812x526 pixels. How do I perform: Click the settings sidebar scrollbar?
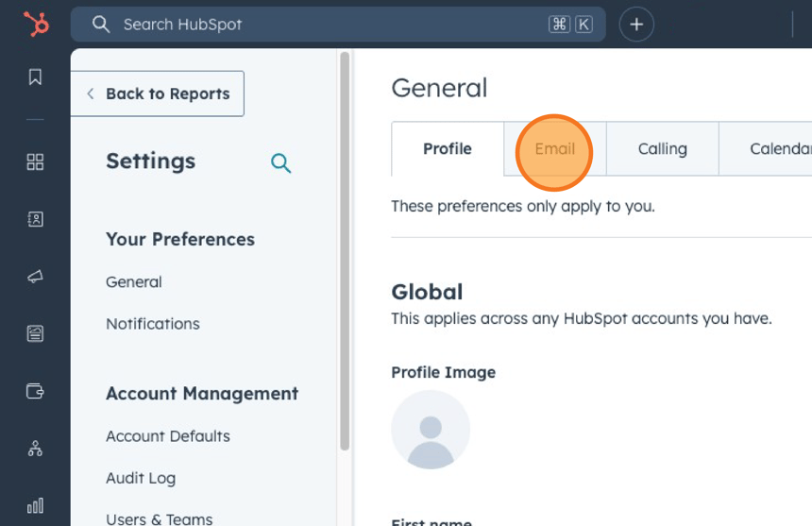point(345,251)
